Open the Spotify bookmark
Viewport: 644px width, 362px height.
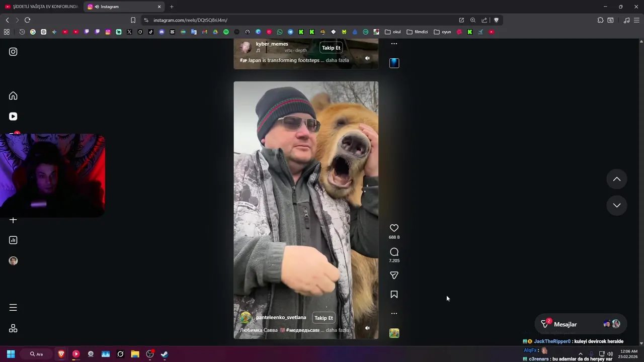tap(226, 32)
